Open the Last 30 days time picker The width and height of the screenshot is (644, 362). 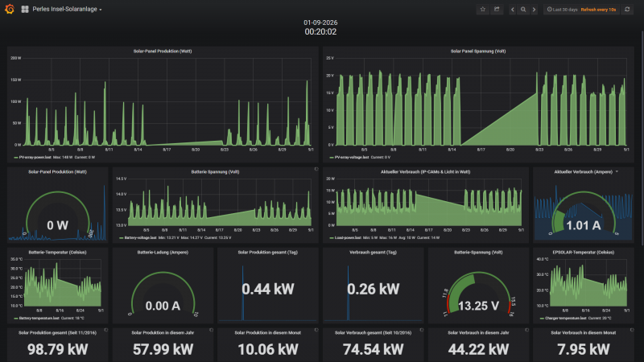(562, 10)
